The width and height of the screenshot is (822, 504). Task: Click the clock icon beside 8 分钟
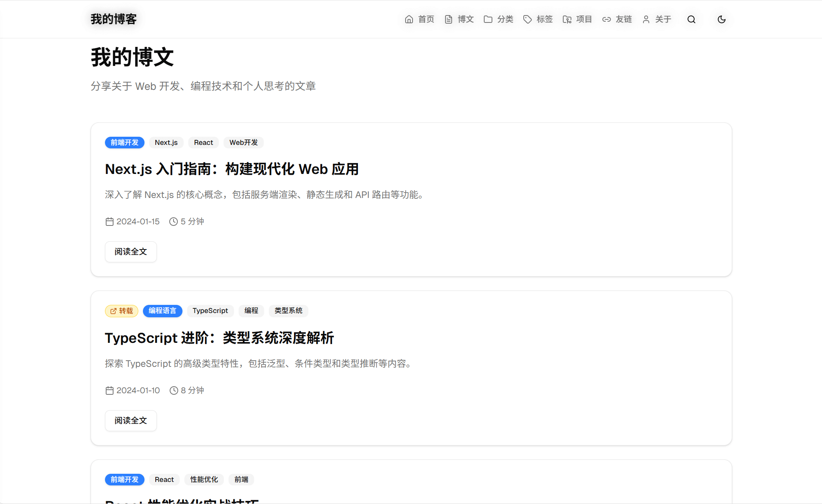[x=173, y=390]
